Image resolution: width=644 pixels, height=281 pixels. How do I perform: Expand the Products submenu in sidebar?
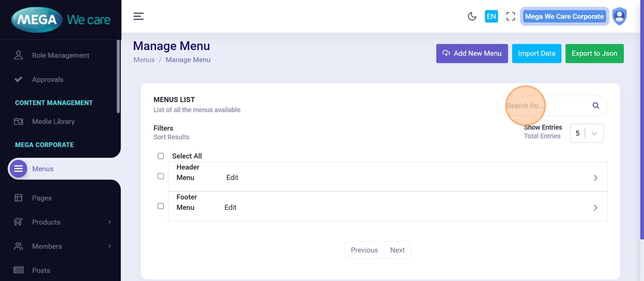[x=109, y=222]
